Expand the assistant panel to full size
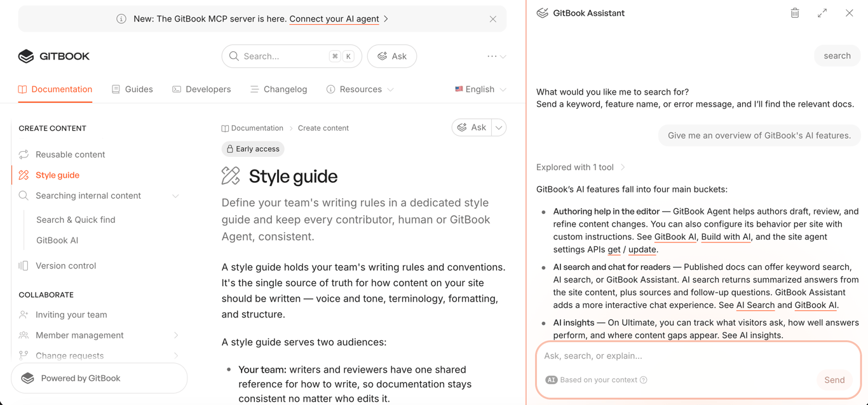 click(822, 13)
